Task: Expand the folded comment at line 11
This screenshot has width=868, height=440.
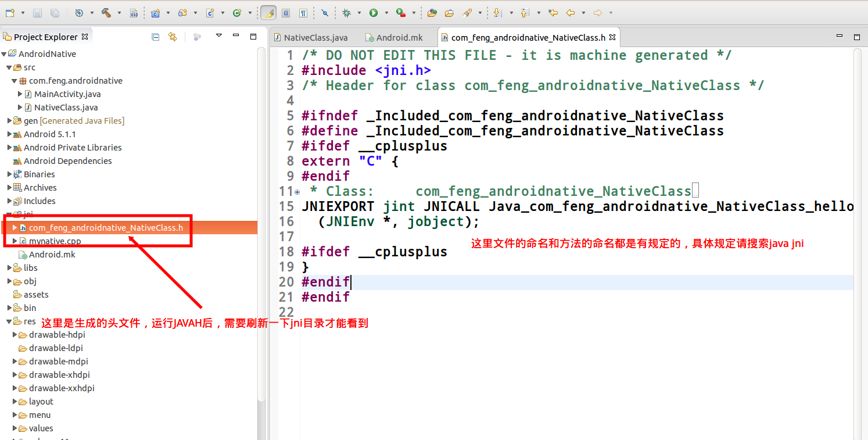Action: (x=297, y=192)
